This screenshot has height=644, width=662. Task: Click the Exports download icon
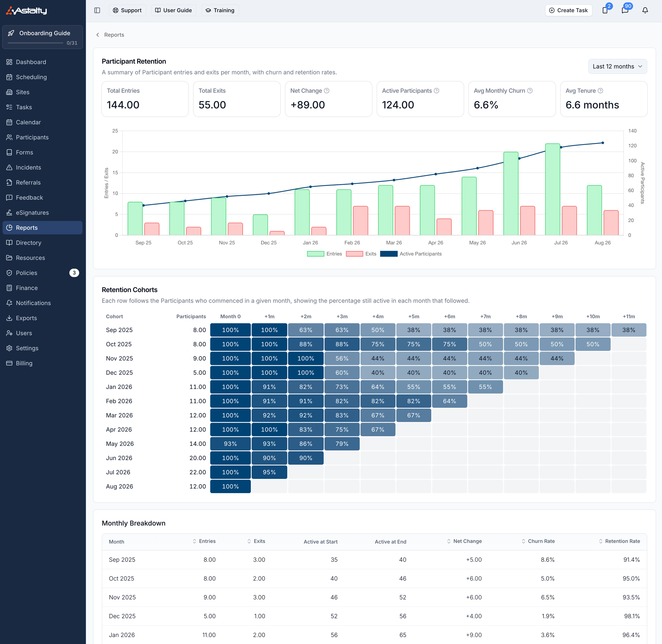(x=9, y=318)
